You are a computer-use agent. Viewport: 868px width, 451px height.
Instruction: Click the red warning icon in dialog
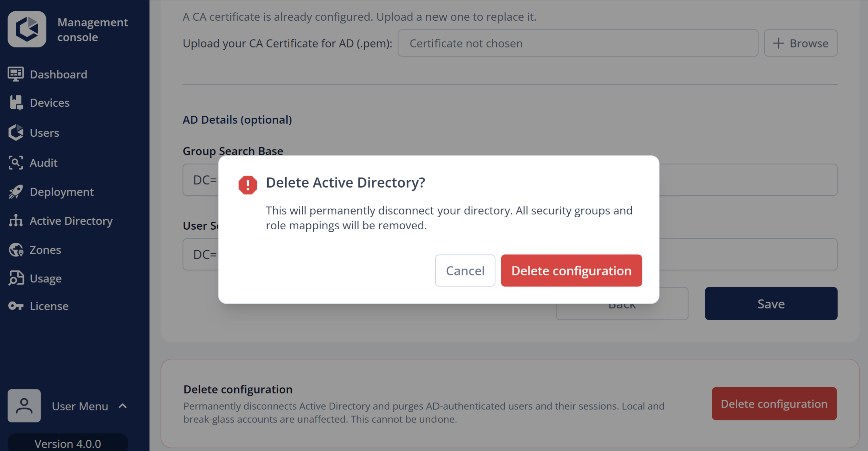click(248, 185)
